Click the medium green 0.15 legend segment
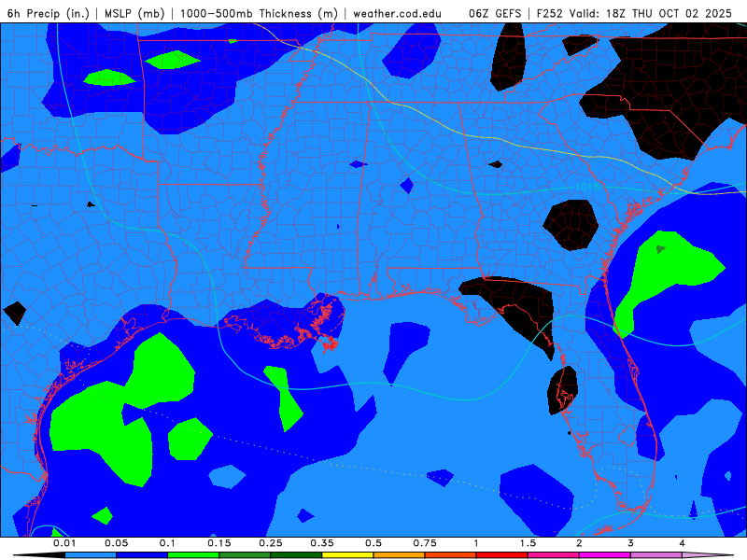The image size is (747, 560). click(x=245, y=555)
